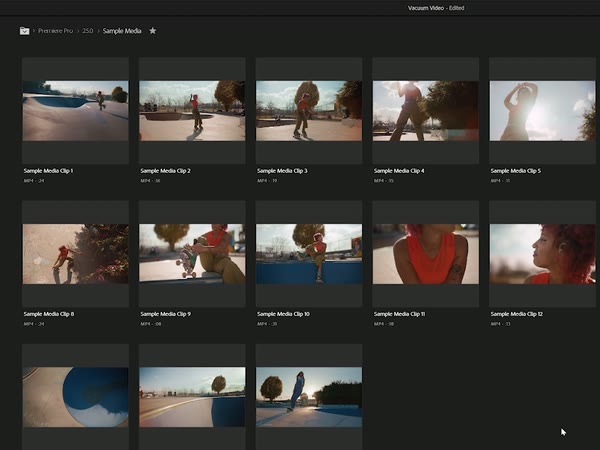Click the "Sample Media Clip 3" name
The width and height of the screenshot is (600, 450).
point(282,171)
